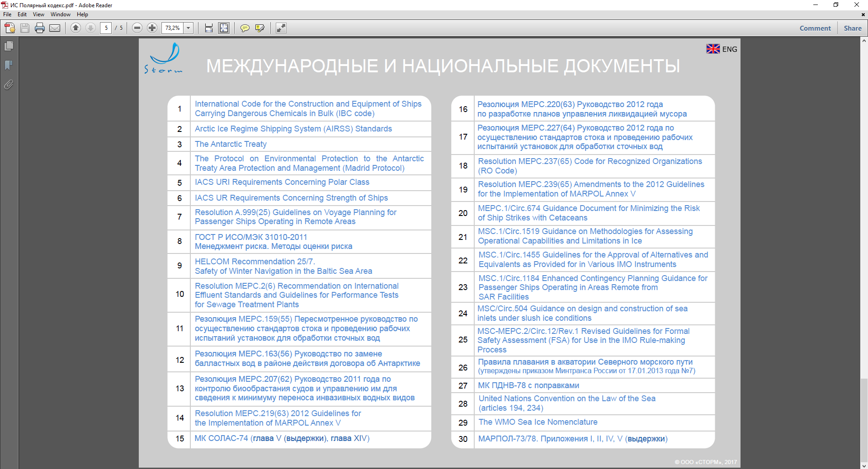Image resolution: width=868 pixels, height=469 pixels.
Task: Open the Edit menu
Action: (x=22, y=14)
